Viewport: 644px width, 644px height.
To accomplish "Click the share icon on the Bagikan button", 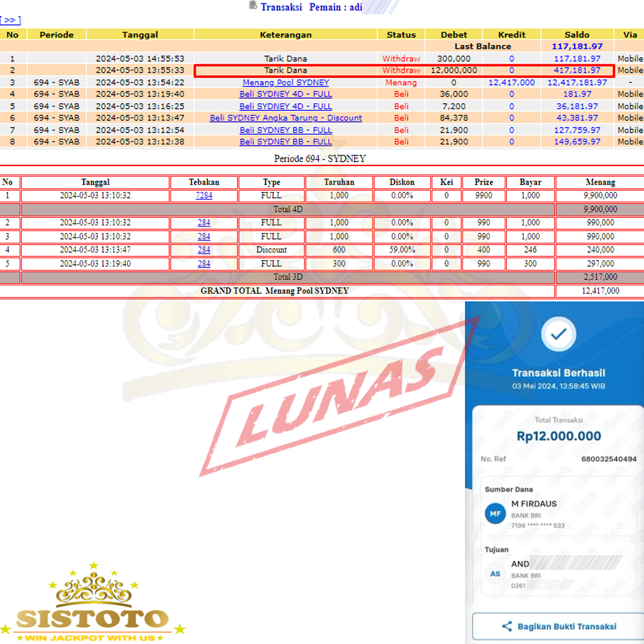I will 507,626.
